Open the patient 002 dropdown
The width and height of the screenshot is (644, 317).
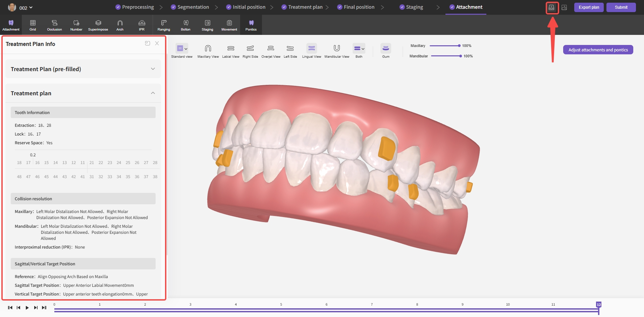26,8
